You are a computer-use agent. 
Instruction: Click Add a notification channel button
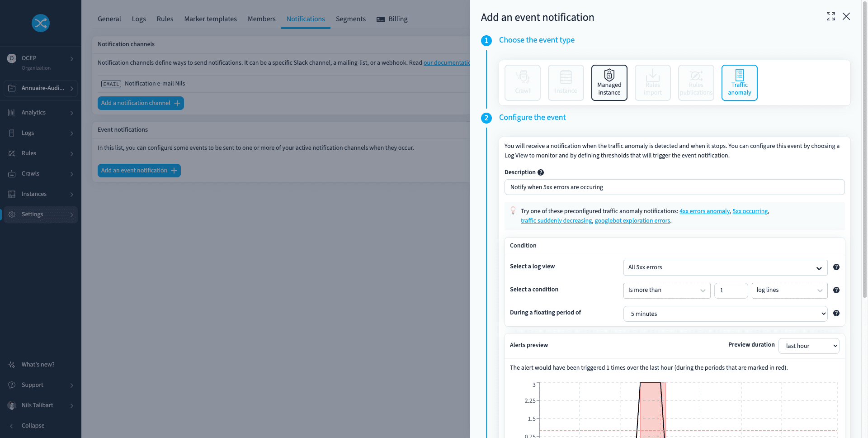141,103
